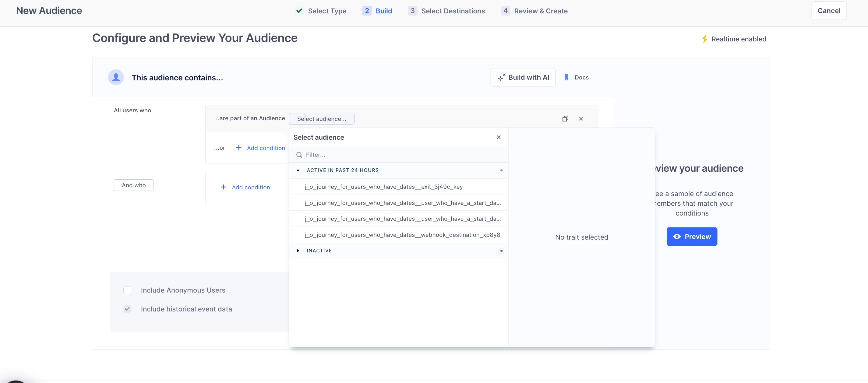This screenshot has height=383, width=868.
Task: Click the step number 4 badge
Action: pyautogui.click(x=505, y=11)
